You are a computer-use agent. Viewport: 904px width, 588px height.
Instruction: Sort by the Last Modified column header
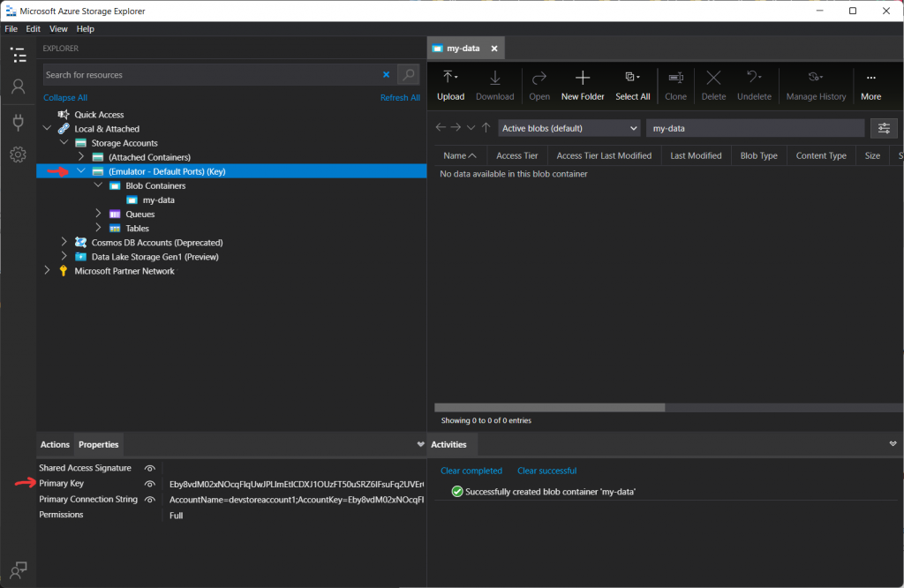click(x=696, y=155)
